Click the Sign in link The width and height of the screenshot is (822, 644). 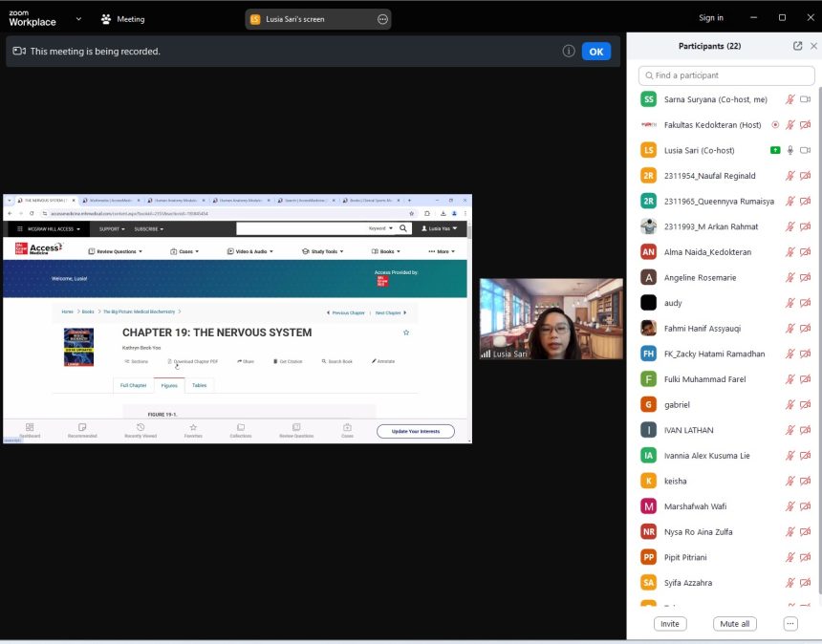coord(711,18)
